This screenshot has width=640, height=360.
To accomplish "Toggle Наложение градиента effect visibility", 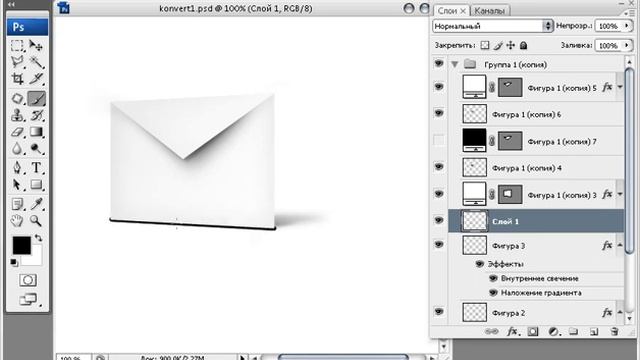I will [493, 293].
